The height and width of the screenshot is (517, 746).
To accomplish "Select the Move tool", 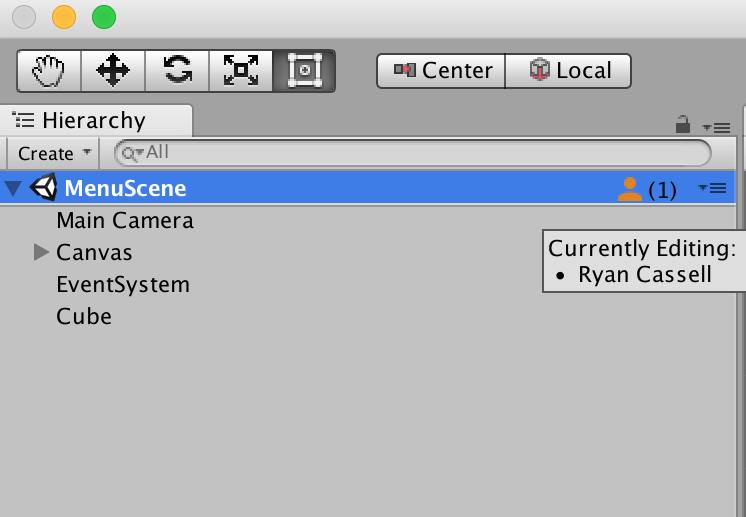I will point(112,71).
